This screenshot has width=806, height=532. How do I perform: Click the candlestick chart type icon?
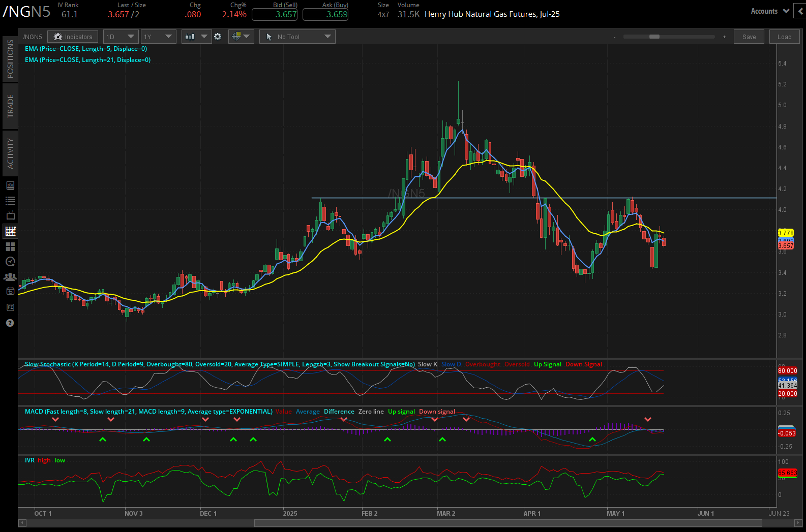(190, 37)
